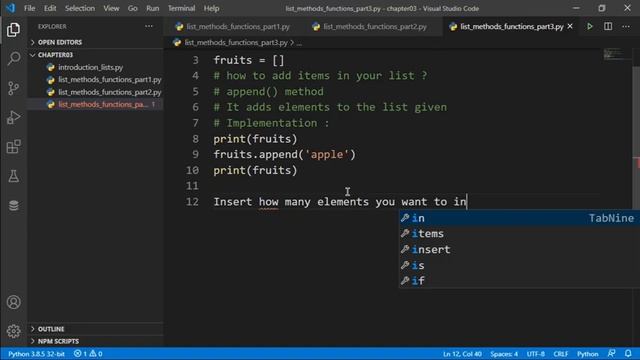
Task: Show errors and warnings in status bar
Action: click(88, 354)
